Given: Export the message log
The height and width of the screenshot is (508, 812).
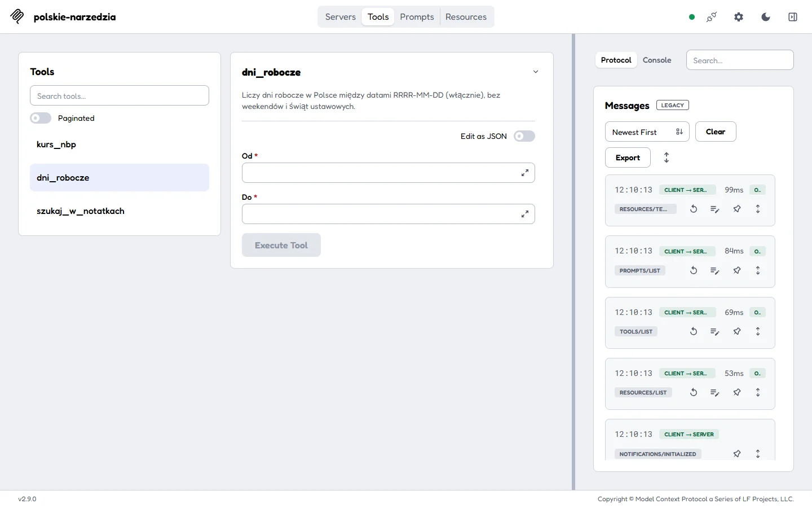Looking at the screenshot, I should tap(628, 157).
